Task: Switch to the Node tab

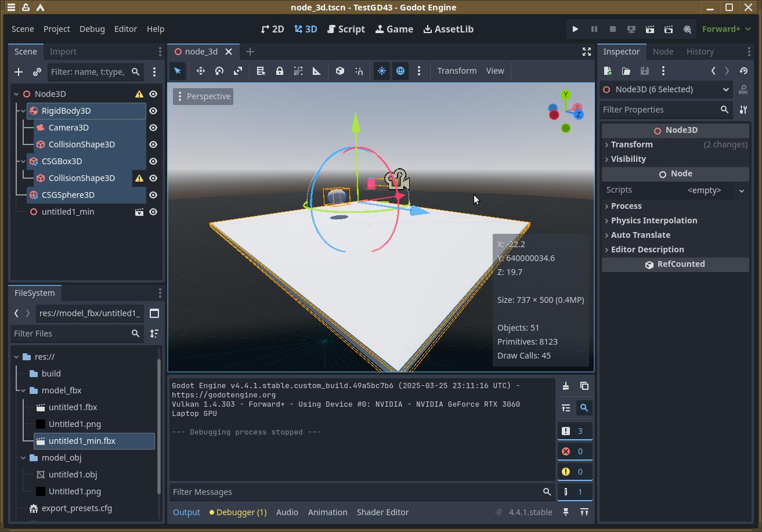Action: [x=663, y=52]
